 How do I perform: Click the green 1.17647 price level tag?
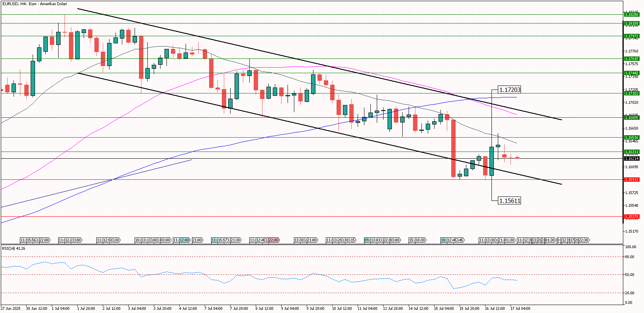click(x=632, y=59)
